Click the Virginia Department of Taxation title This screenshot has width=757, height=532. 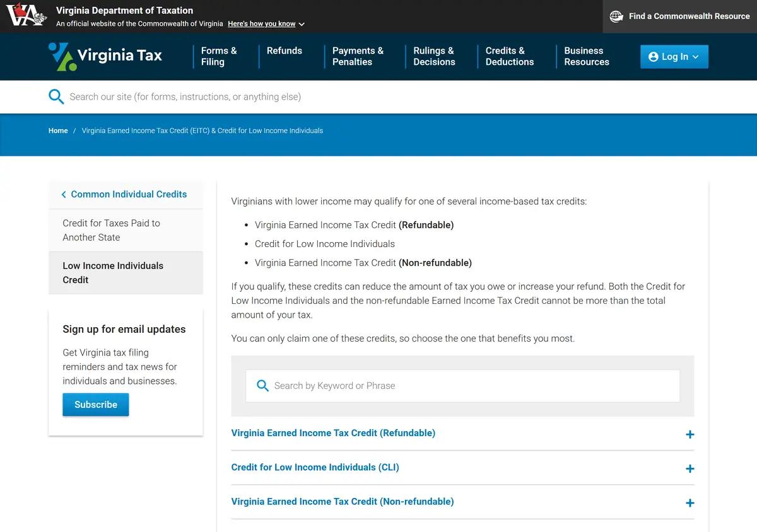125,10
